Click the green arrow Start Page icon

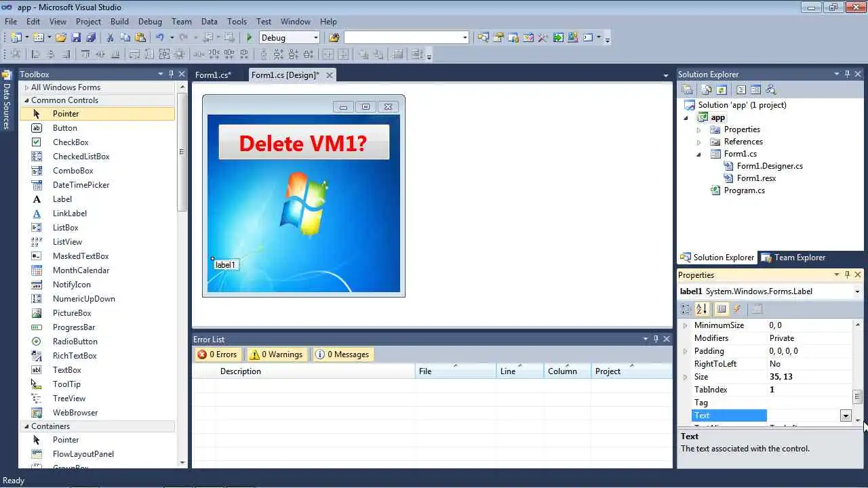tap(558, 38)
